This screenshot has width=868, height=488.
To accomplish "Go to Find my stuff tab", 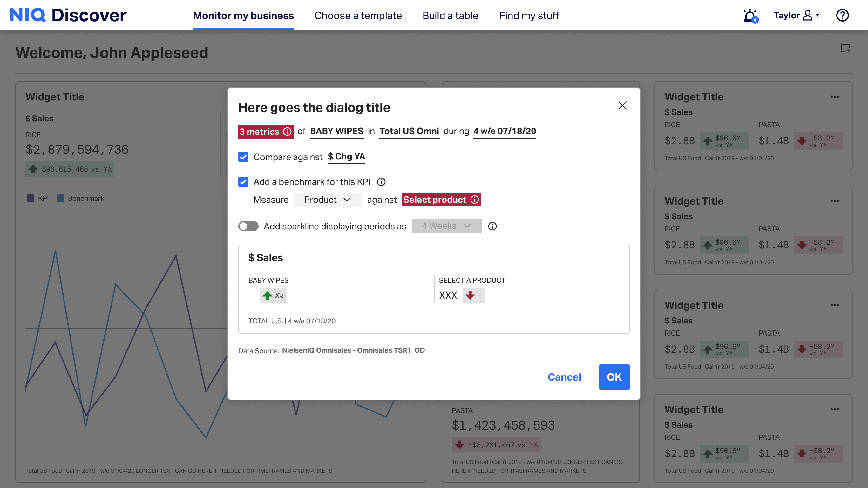I will coord(529,16).
